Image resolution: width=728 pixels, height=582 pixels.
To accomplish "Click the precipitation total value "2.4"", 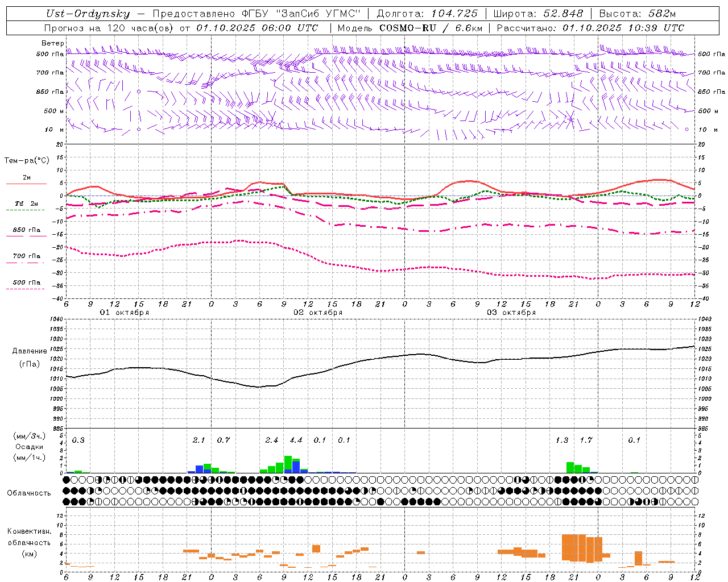I will (x=272, y=440).
